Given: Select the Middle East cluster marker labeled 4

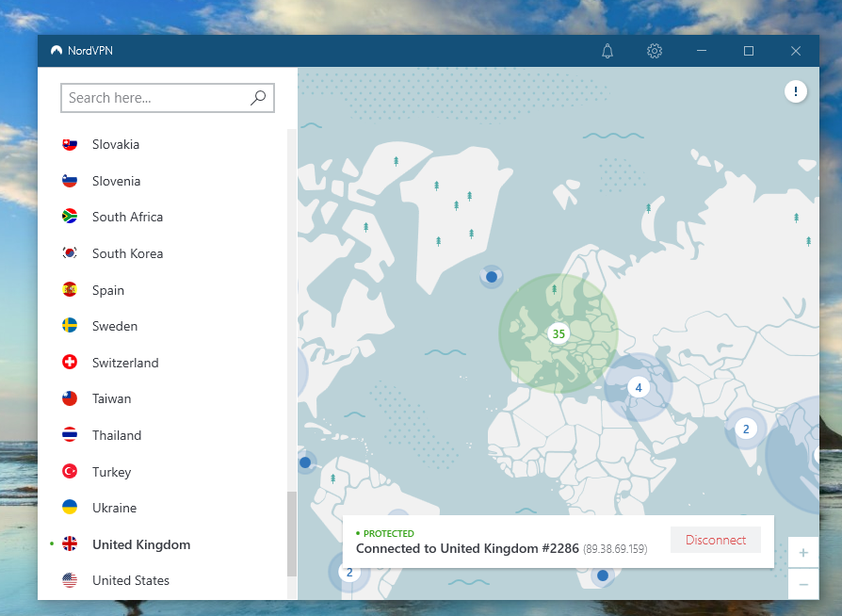Looking at the screenshot, I should (639, 387).
